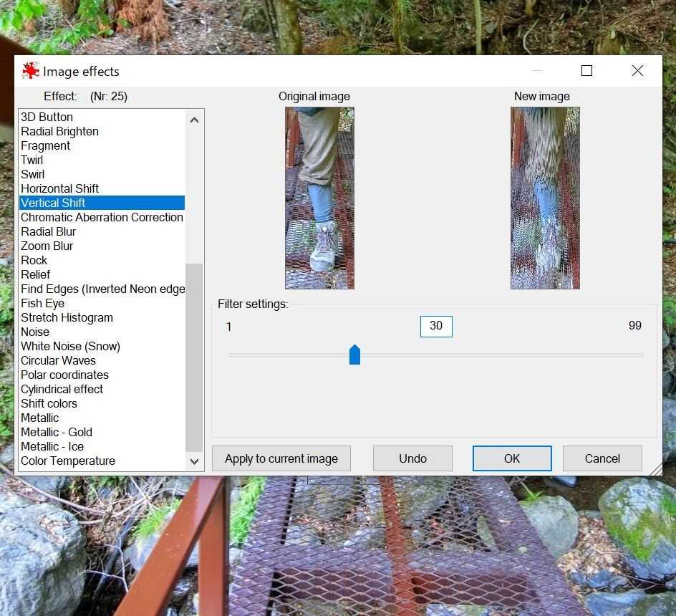
Task: Click the filter value field showing 30
Action: click(436, 326)
